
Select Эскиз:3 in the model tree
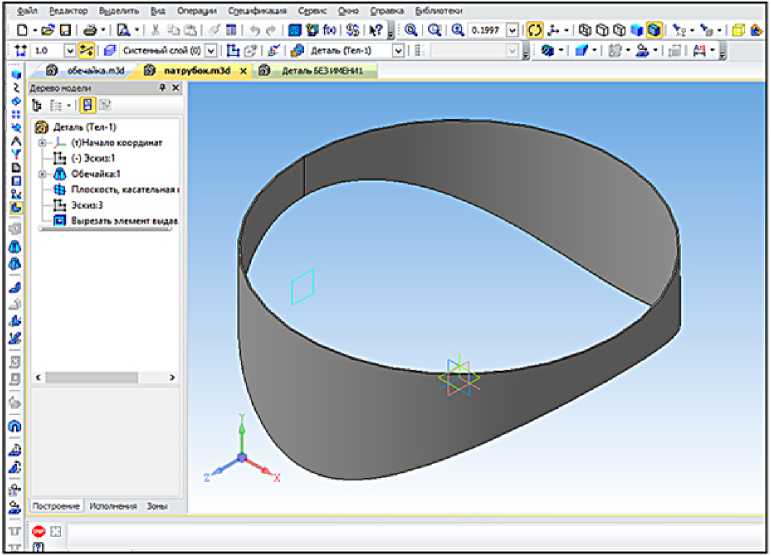pos(86,205)
